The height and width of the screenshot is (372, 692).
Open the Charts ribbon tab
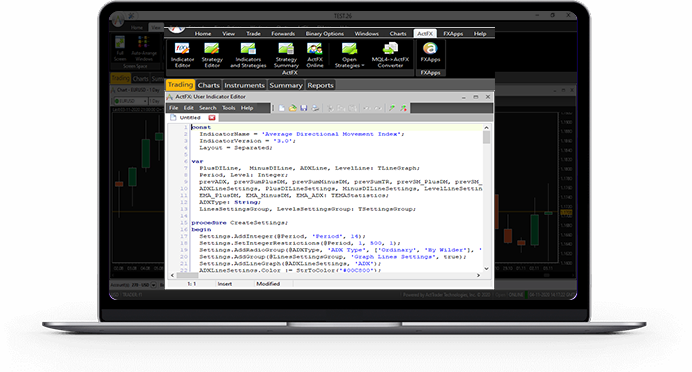398,34
